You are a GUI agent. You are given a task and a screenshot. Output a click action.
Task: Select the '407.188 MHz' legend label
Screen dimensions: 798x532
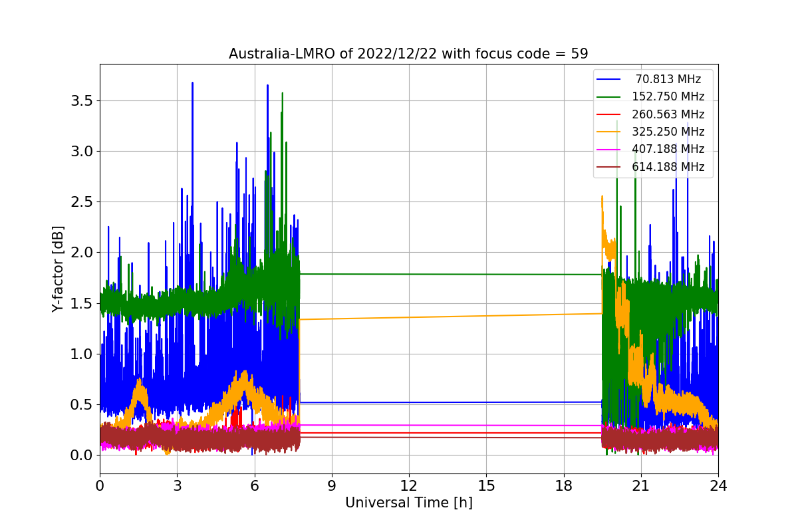point(668,149)
